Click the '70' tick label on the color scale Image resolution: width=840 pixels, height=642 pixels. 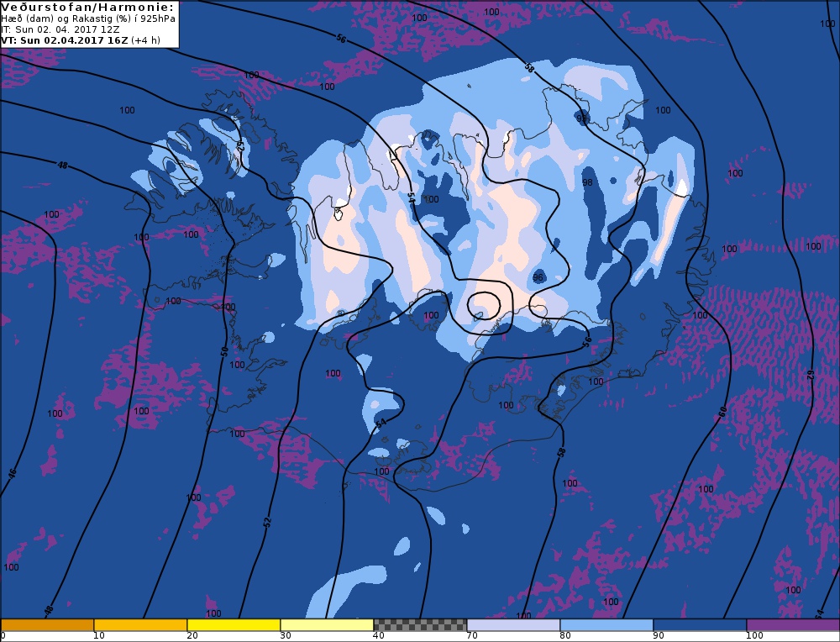pos(472,635)
